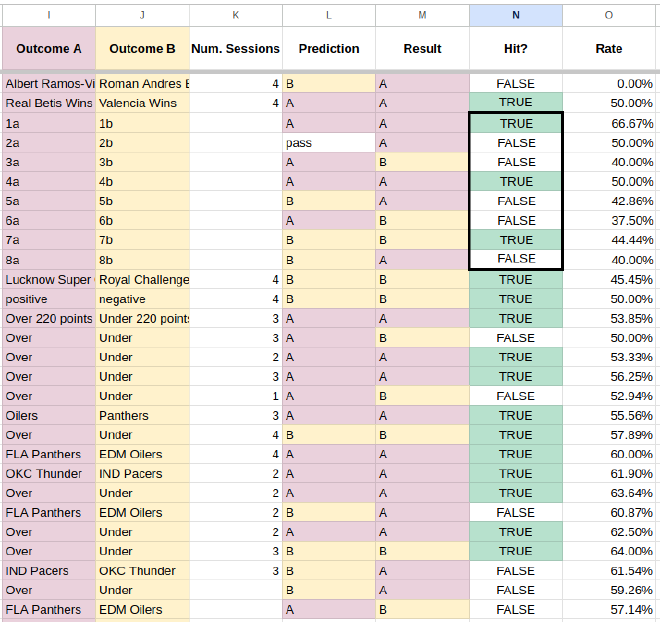Select the 0.00% rate cell
This screenshot has width=660, height=622.
point(608,84)
